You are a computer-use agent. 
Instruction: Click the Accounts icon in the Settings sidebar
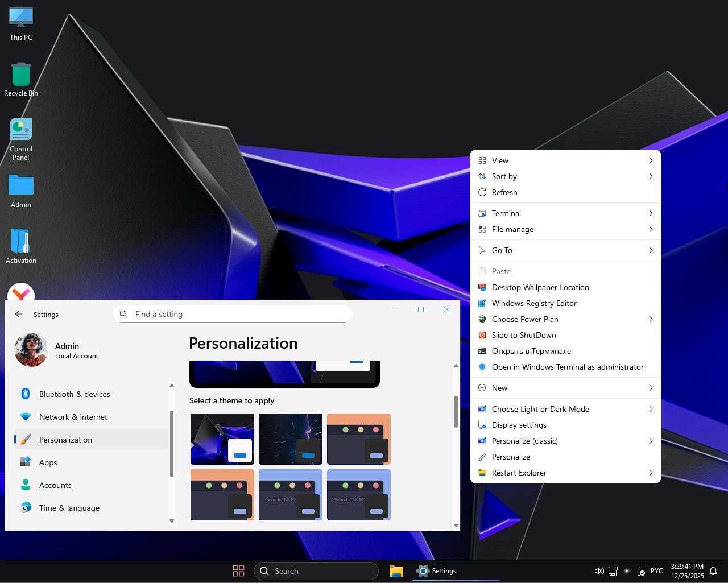(x=26, y=485)
